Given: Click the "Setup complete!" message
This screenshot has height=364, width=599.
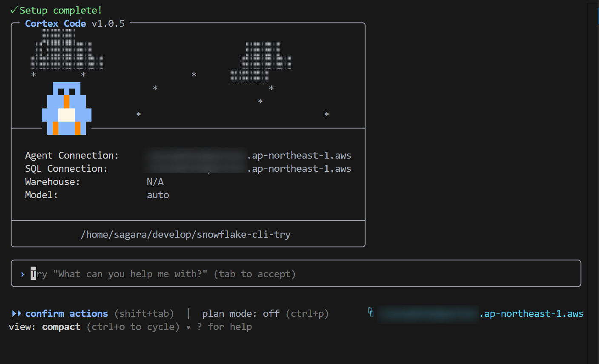Looking at the screenshot, I should [x=61, y=10].
